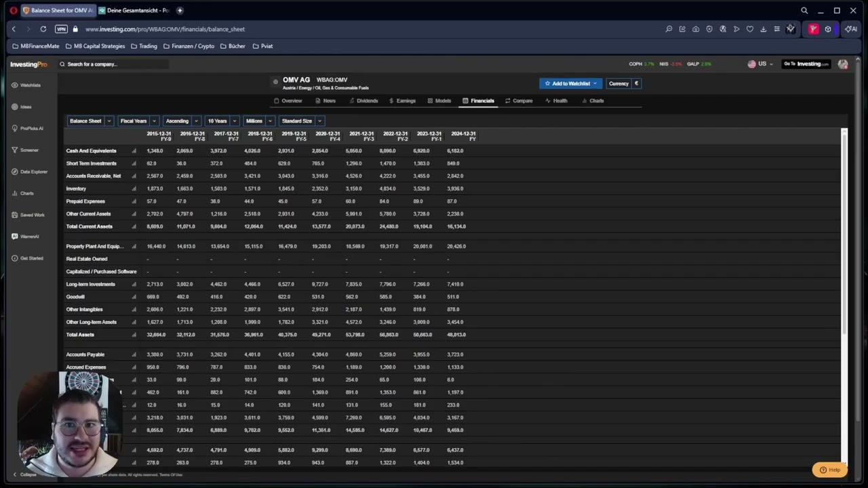Expand the Add to Watchlist dropdown arrow
This screenshot has height=488, width=868.
tap(595, 84)
